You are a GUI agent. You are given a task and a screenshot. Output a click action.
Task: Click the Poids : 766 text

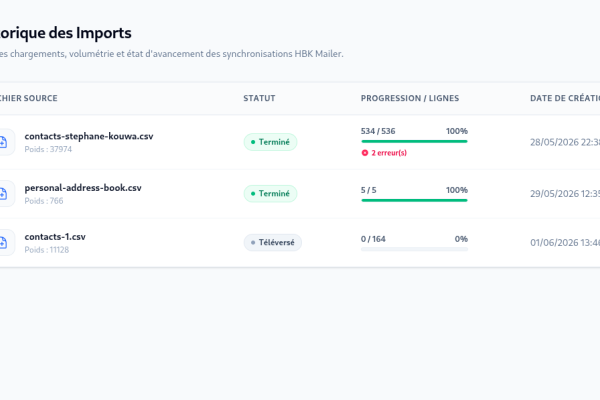44,201
